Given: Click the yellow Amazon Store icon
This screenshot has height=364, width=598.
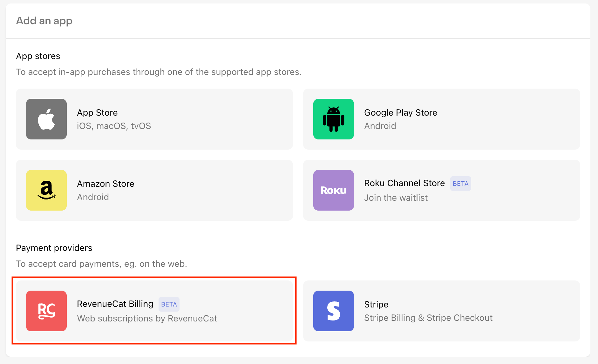Looking at the screenshot, I should coord(46,190).
